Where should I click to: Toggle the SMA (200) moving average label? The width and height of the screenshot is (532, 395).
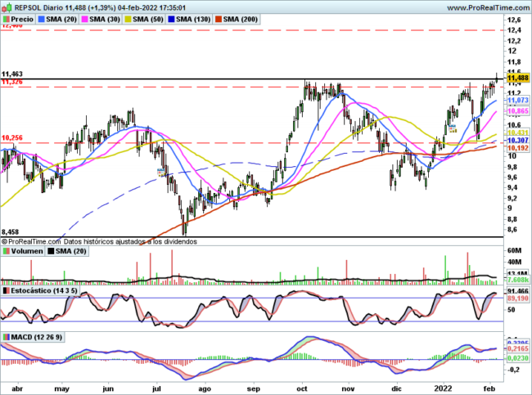pos(241,18)
